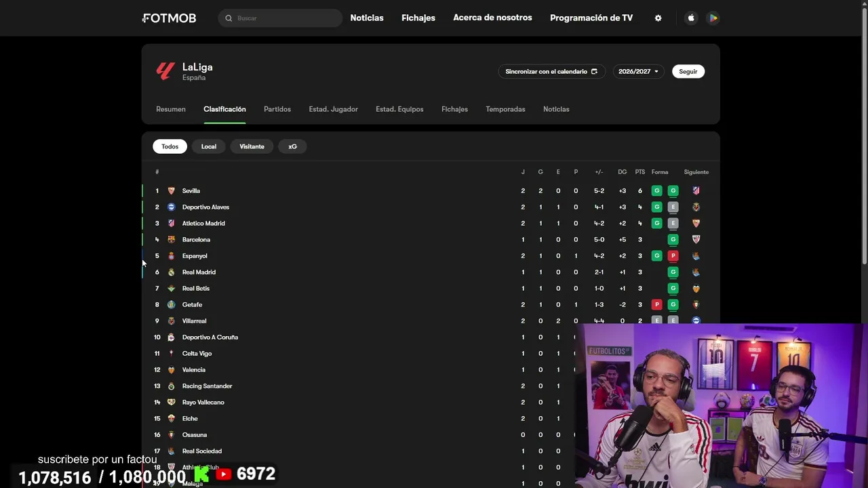The width and height of the screenshot is (868, 488).
Task: Click the Rayo Vallecano team crest
Action: tap(171, 402)
